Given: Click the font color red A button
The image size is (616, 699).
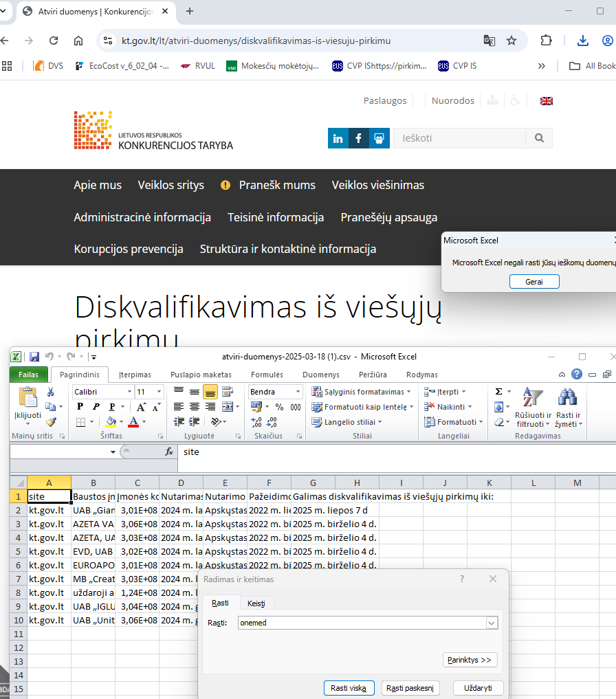Looking at the screenshot, I should pyautogui.click(x=133, y=422).
